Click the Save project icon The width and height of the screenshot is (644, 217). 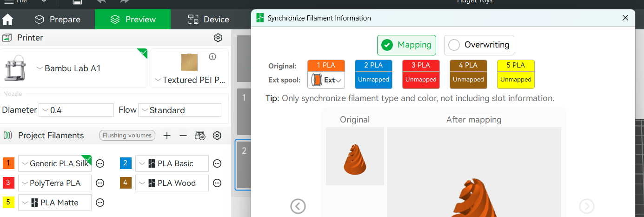[x=78, y=2]
